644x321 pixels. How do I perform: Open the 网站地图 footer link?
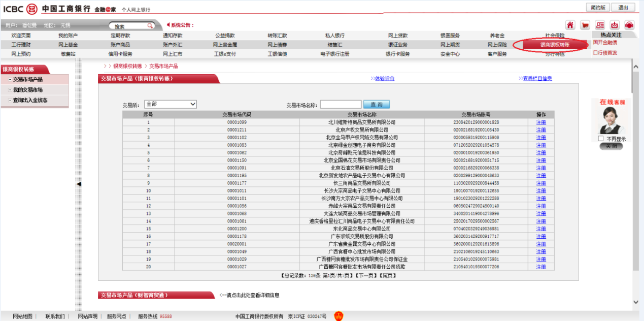pos(22,316)
